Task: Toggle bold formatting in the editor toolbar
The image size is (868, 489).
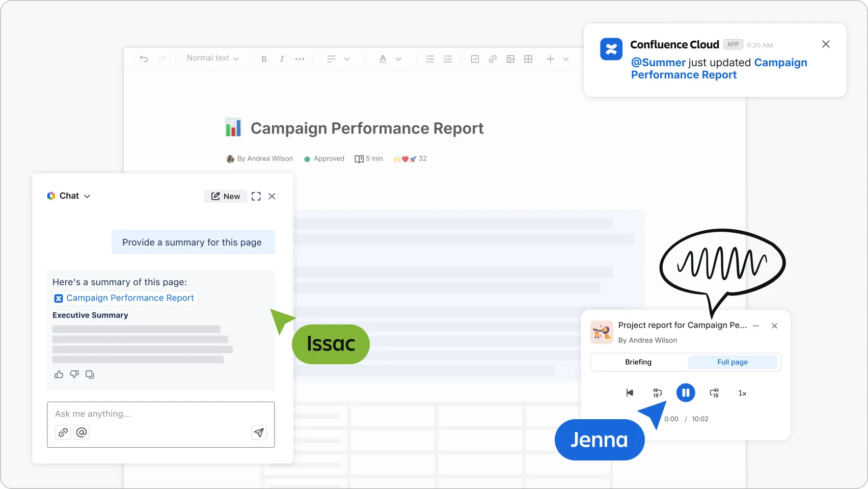Action: pyautogui.click(x=264, y=59)
